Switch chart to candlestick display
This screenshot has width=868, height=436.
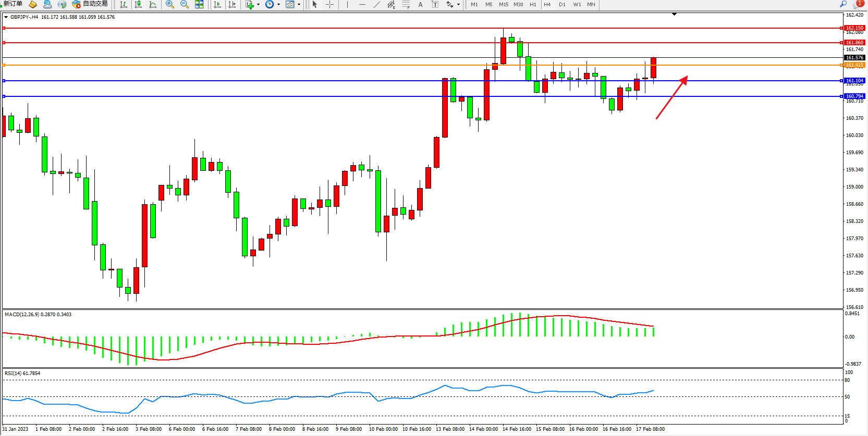[138, 4]
